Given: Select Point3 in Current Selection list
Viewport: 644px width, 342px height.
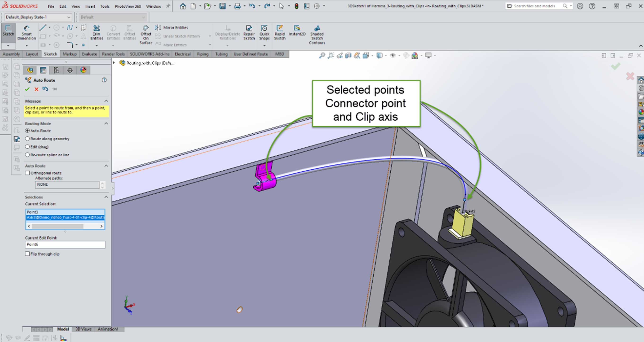Looking at the screenshot, I should [65, 212].
